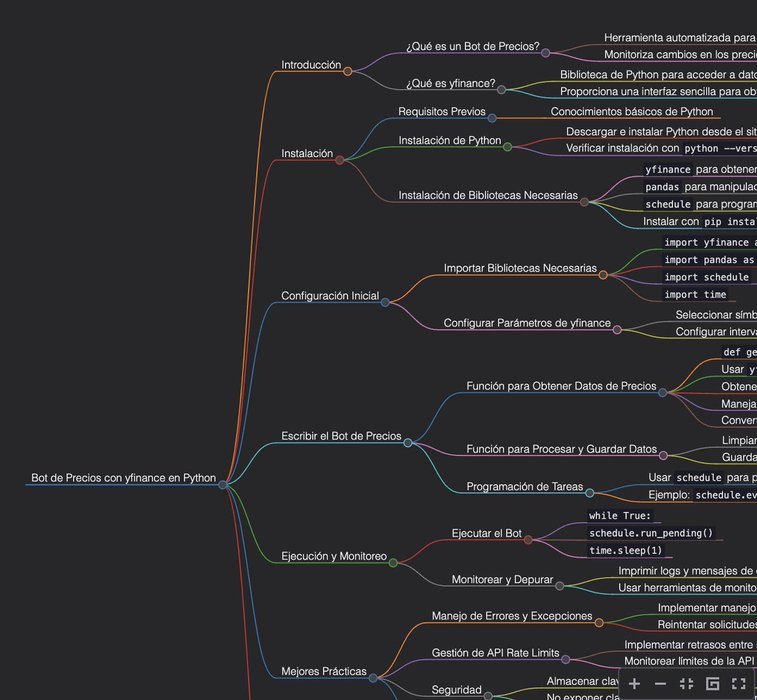Click the 'Instalación de Python' label
757x700 pixels.
[x=450, y=140]
